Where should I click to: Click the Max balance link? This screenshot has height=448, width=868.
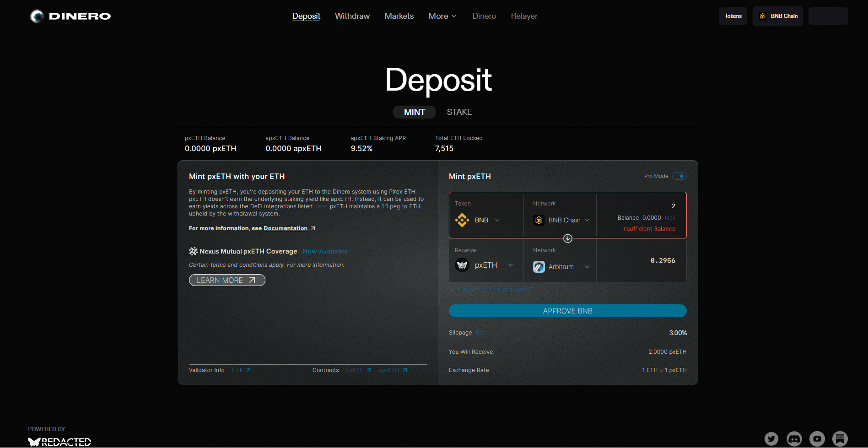[x=670, y=218]
